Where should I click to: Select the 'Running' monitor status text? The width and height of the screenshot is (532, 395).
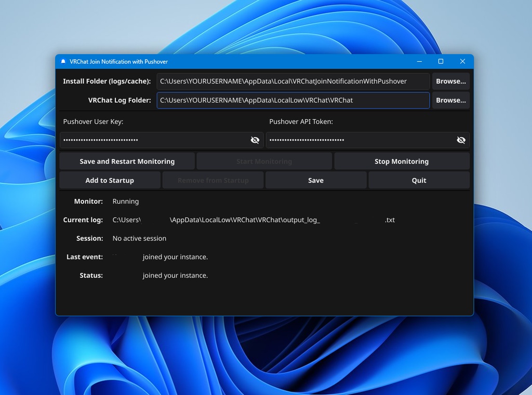126,201
